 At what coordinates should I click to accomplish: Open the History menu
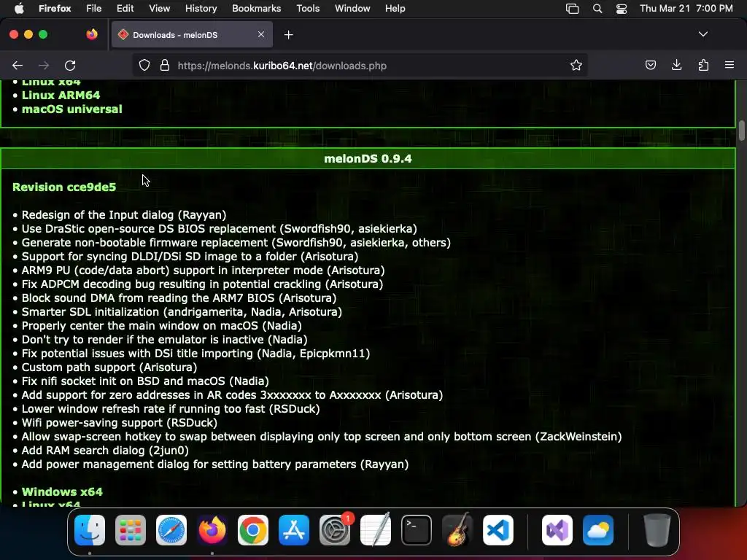coord(201,8)
